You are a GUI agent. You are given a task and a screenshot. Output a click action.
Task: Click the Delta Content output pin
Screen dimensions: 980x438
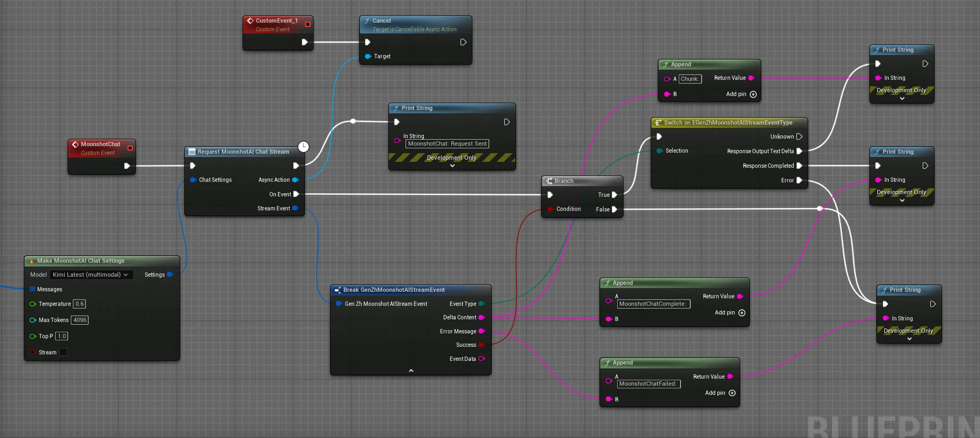(x=482, y=317)
